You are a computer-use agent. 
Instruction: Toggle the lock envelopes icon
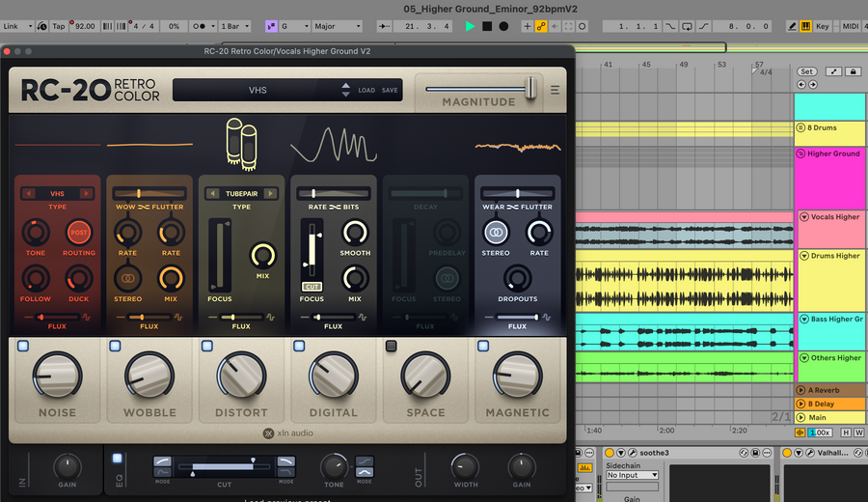tap(854, 71)
